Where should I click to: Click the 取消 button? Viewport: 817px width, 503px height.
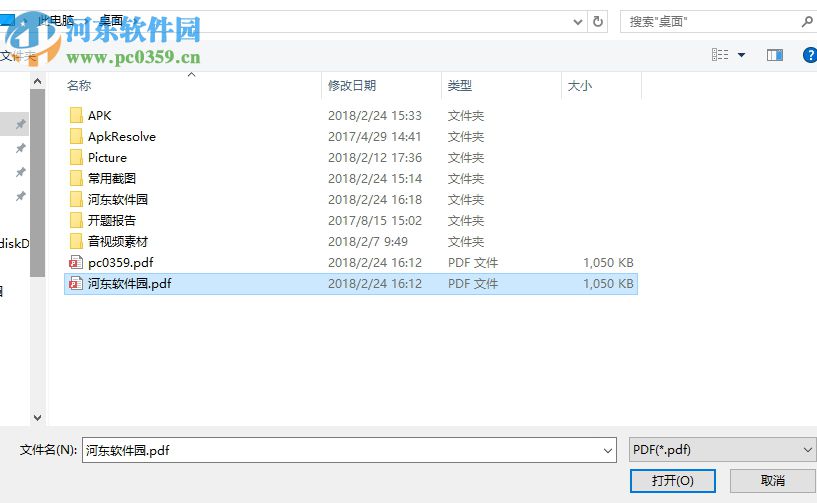click(x=773, y=481)
